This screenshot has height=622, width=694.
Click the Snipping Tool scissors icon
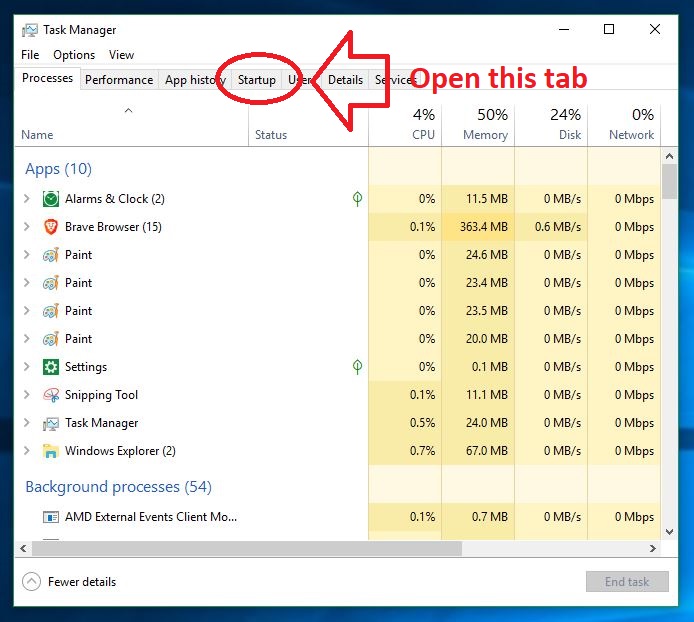click(51, 395)
